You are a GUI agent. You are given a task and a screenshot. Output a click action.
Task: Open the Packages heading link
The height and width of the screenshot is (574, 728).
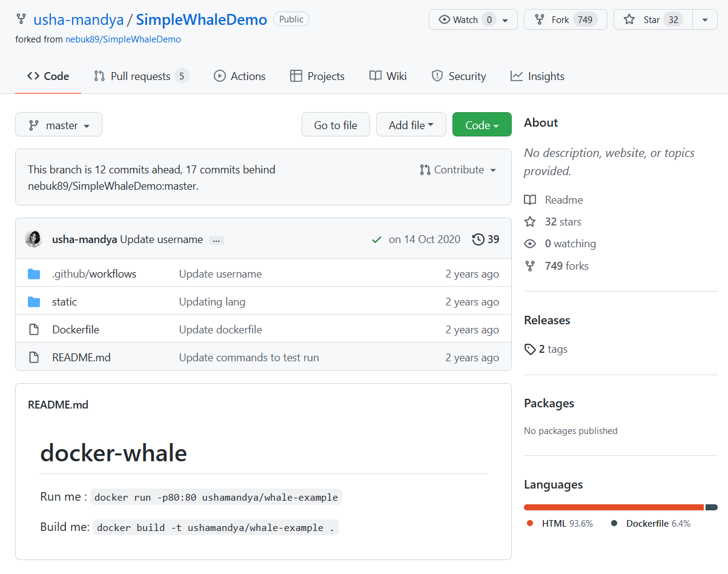click(549, 403)
